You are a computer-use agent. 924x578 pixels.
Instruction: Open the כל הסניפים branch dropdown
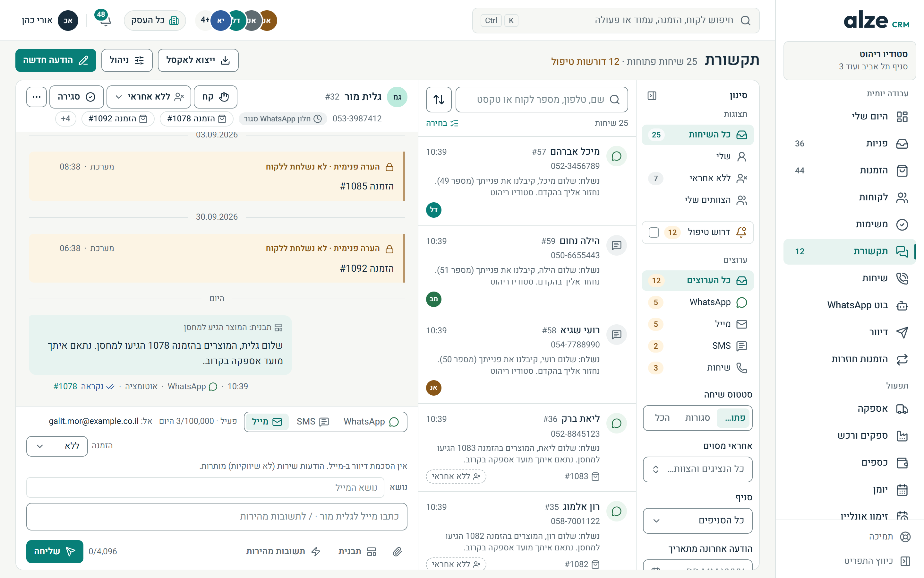pyautogui.click(x=697, y=520)
